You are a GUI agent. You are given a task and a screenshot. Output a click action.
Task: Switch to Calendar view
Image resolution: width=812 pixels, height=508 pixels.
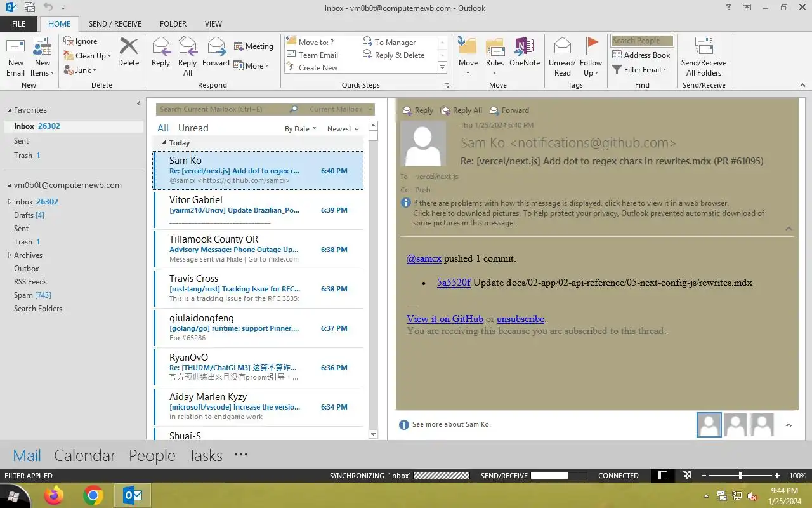point(84,455)
